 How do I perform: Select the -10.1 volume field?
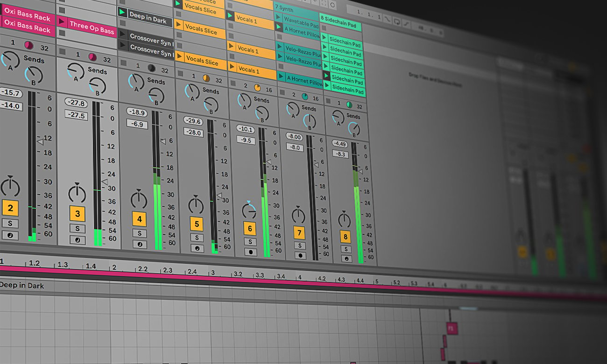[245, 129]
